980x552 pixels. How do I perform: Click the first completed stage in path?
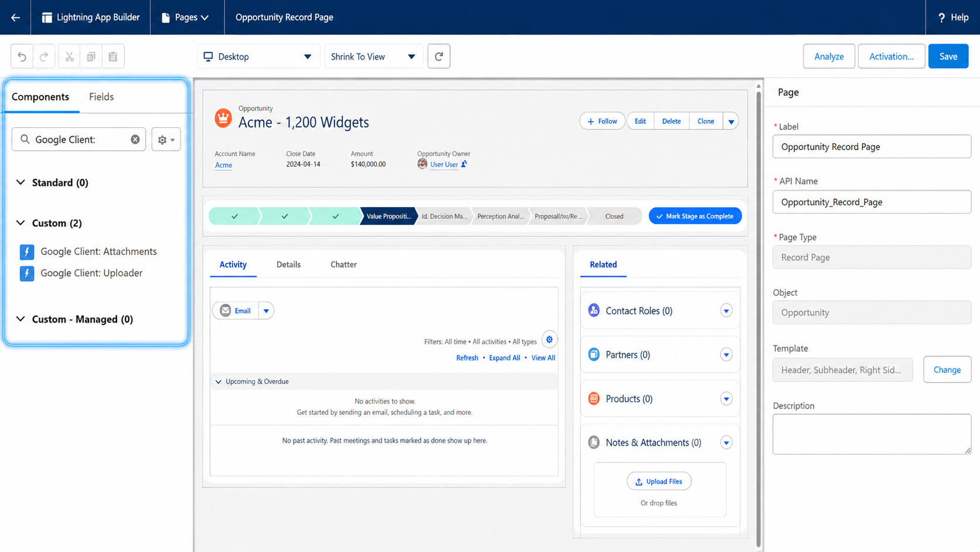[234, 216]
